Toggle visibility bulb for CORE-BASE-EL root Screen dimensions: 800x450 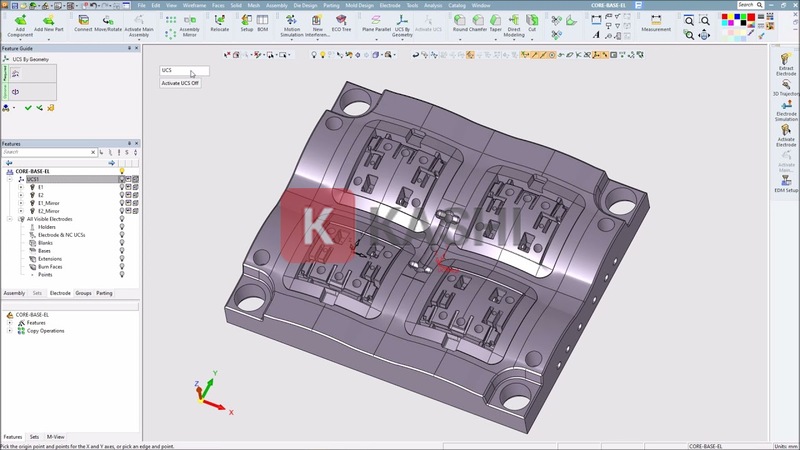coord(122,171)
